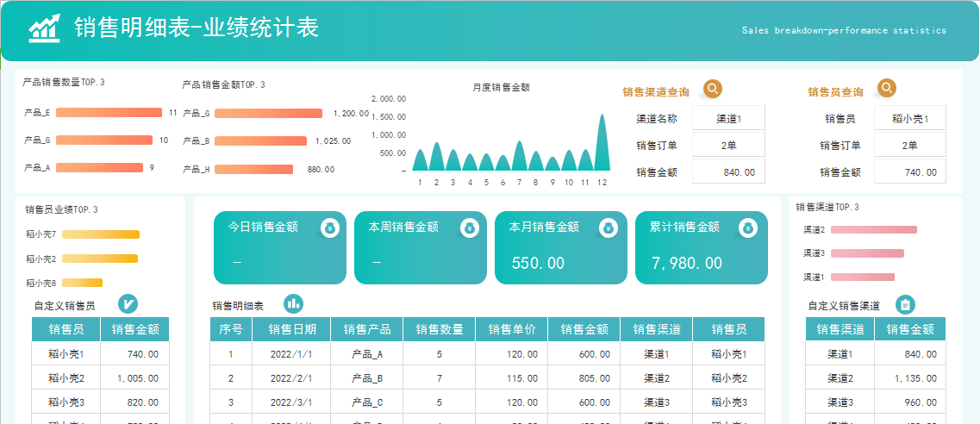Screen dimensions: 980x424
Task: Click the yen icon on 累计销售金额 card
Action: 747,228
